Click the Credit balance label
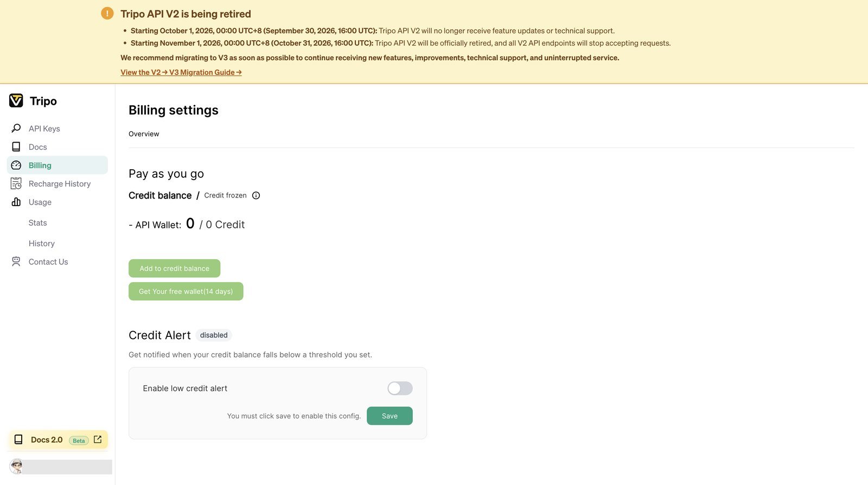Viewport: 868px width, 485px height. point(160,195)
